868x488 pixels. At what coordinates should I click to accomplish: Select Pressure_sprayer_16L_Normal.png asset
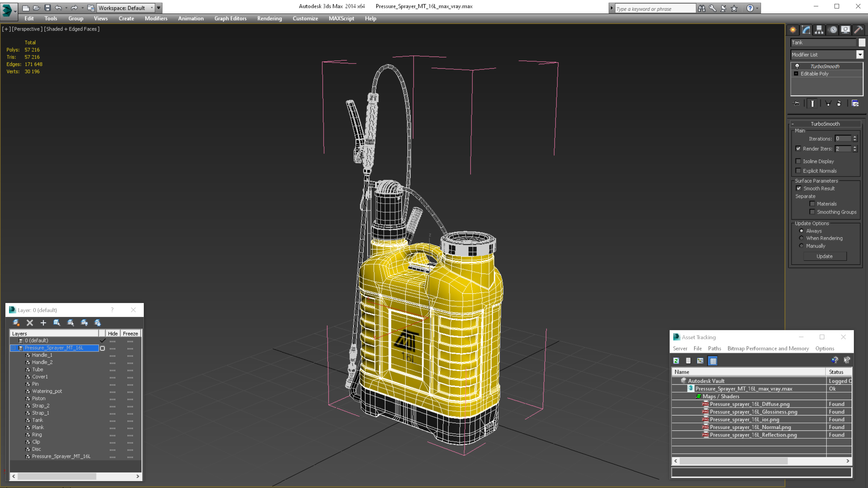750,427
